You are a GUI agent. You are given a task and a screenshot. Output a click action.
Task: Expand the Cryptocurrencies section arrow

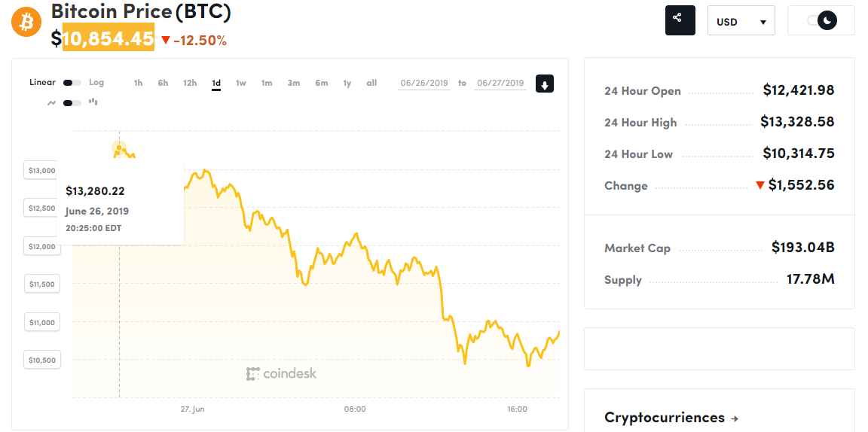(735, 418)
